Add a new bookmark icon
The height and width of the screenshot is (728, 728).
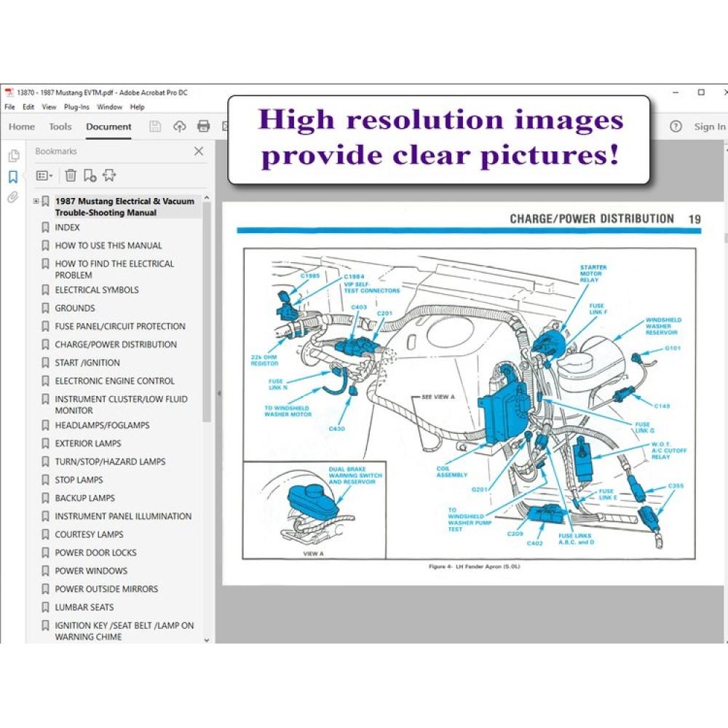[x=90, y=175]
